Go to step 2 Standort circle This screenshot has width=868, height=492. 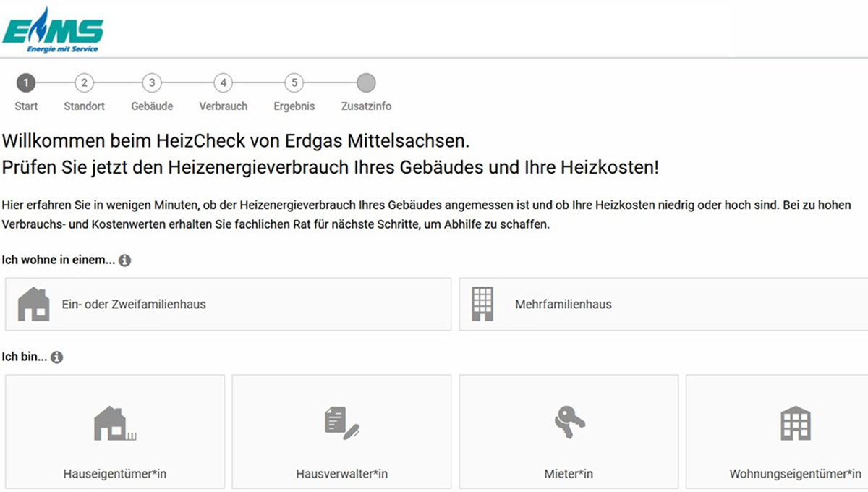tap(84, 82)
